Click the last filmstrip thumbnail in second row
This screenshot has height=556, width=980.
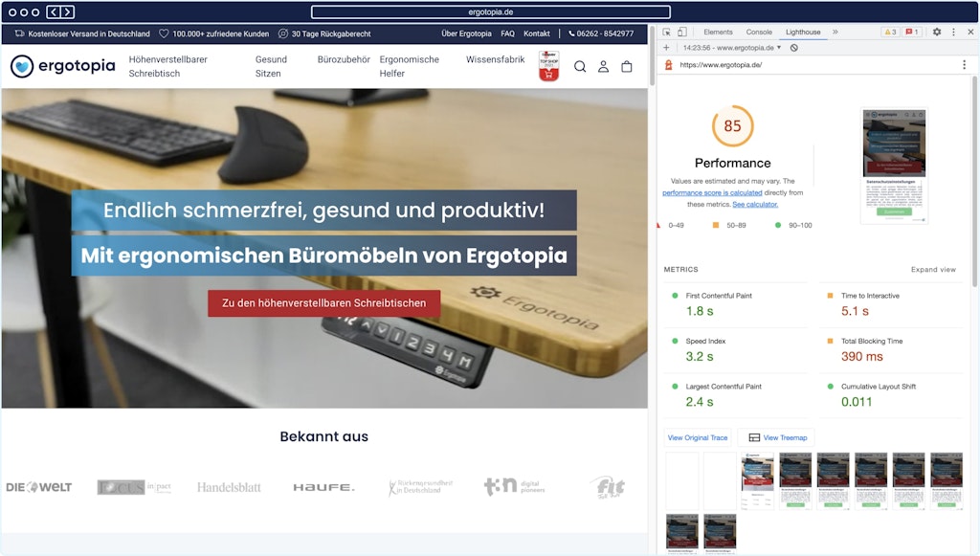(720, 533)
